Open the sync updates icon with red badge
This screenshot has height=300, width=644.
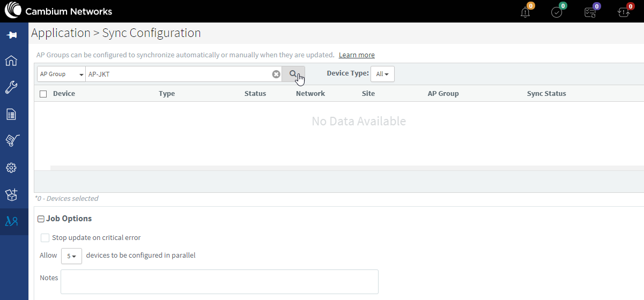624,12
